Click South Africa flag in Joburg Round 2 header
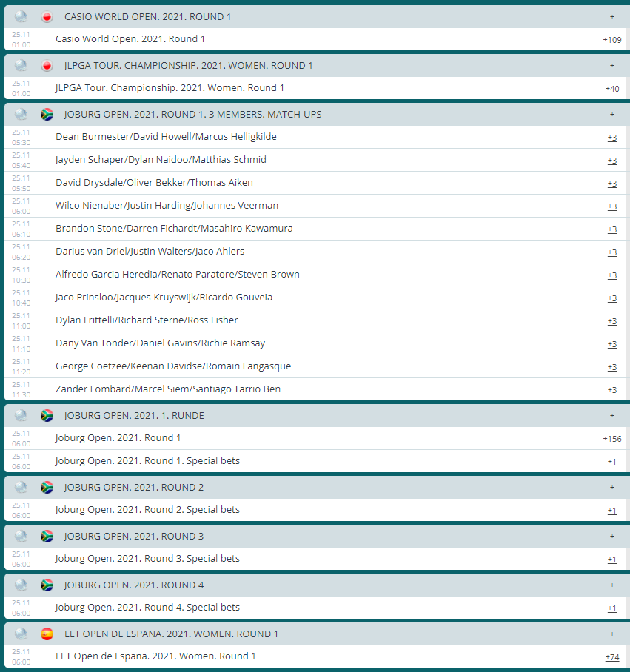This screenshot has height=672, width=630. coord(47,488)
